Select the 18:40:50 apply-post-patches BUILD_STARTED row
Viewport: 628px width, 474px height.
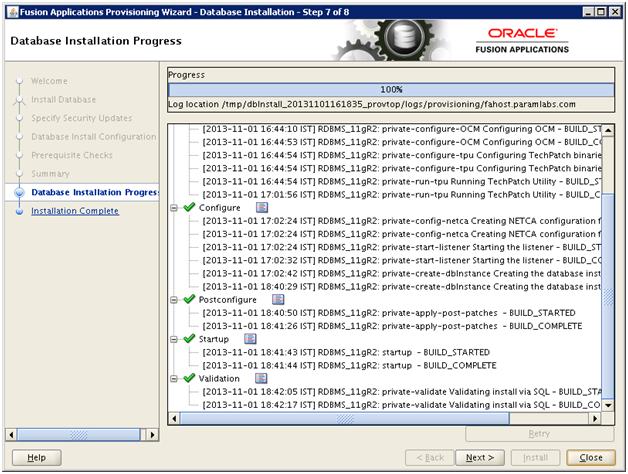click(389, 313)
